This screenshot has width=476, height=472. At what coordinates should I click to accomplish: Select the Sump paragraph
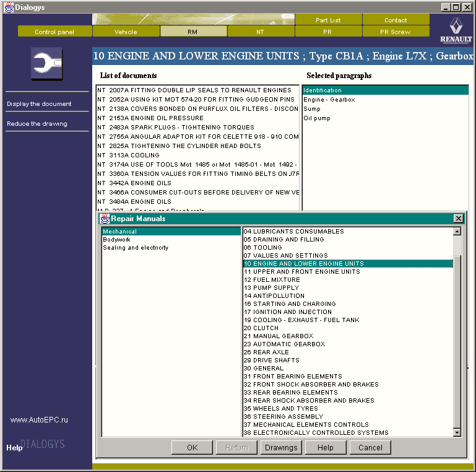386,109
